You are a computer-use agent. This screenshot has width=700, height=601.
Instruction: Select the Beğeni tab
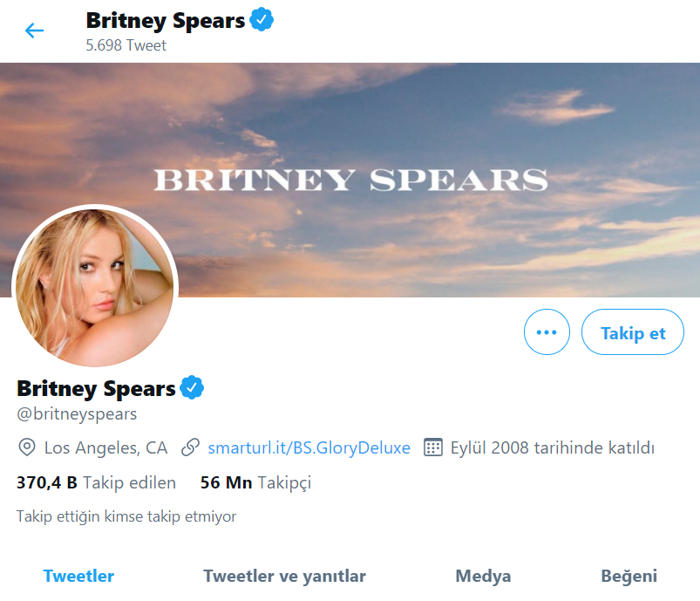(628, 576)
